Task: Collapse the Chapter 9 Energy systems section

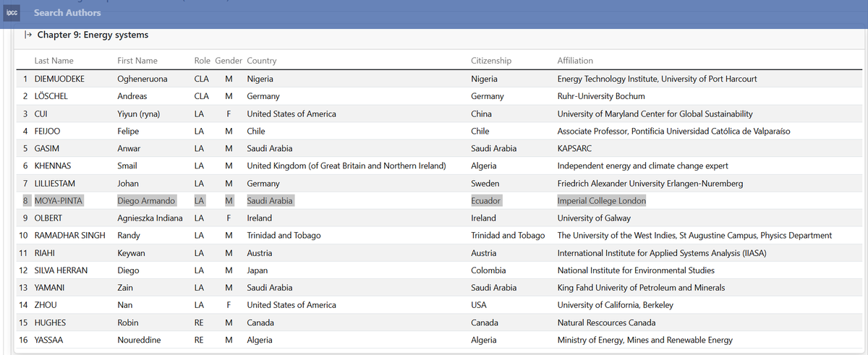Action: point(27,35)
